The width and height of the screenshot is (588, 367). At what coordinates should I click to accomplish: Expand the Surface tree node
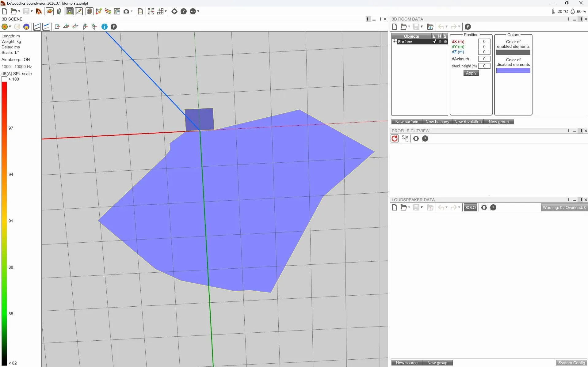point(395,42)
